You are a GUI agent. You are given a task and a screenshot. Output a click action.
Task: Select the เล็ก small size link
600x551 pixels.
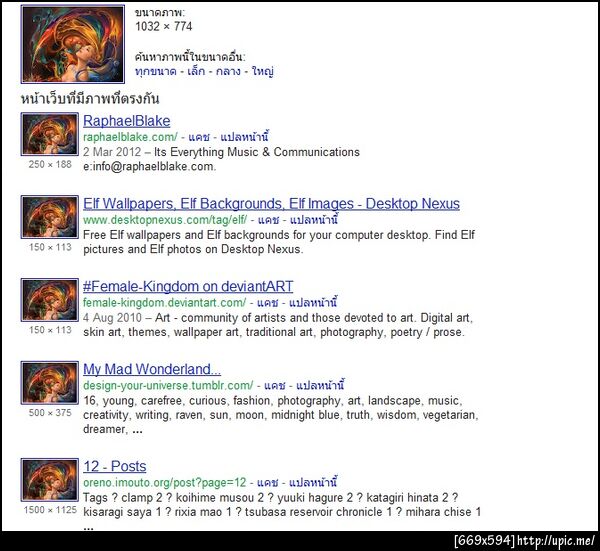tap(196, 71)
